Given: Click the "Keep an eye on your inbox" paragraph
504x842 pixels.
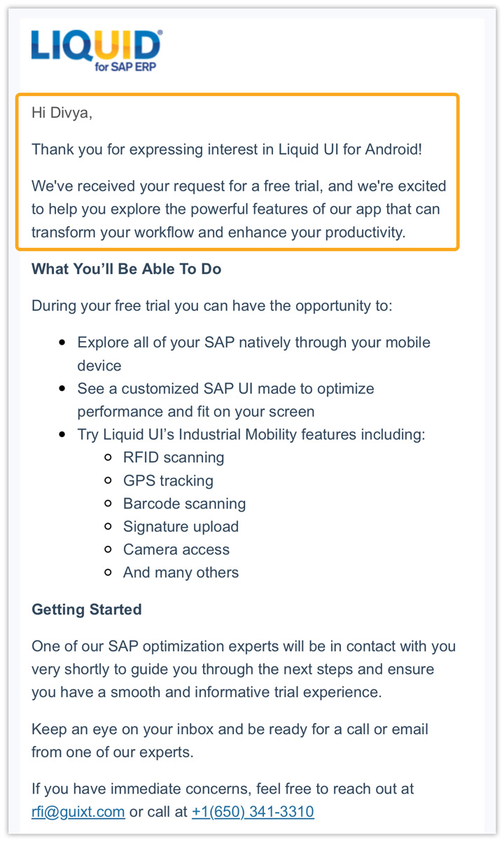Looking at the screenshot, I should pos(230,740).
